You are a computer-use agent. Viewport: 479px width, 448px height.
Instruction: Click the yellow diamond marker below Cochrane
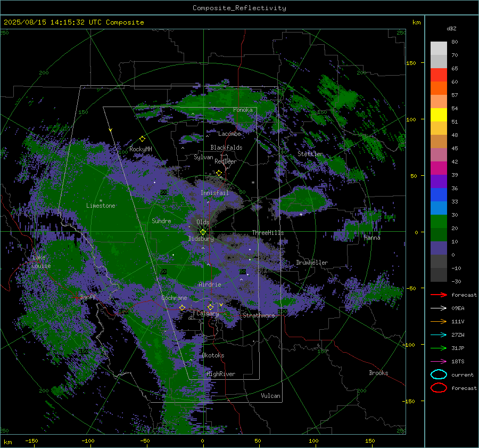pos(183,307)
